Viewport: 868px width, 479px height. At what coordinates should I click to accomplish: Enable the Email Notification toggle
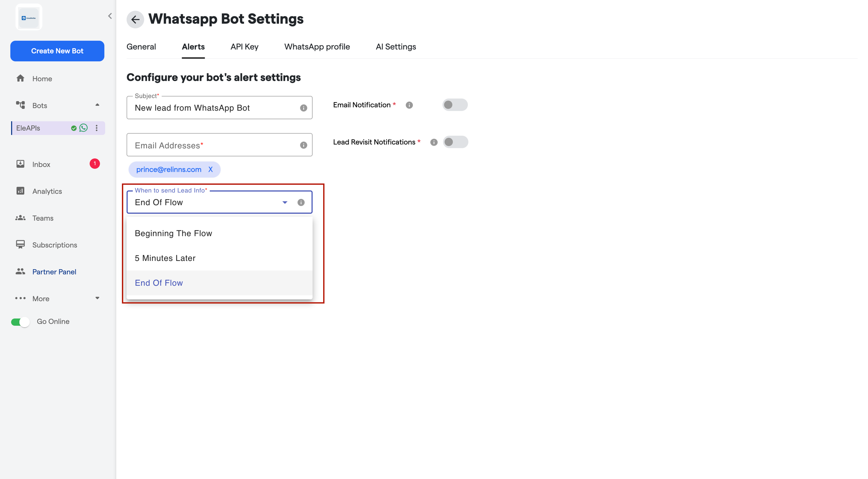click(x=455, y=105)
